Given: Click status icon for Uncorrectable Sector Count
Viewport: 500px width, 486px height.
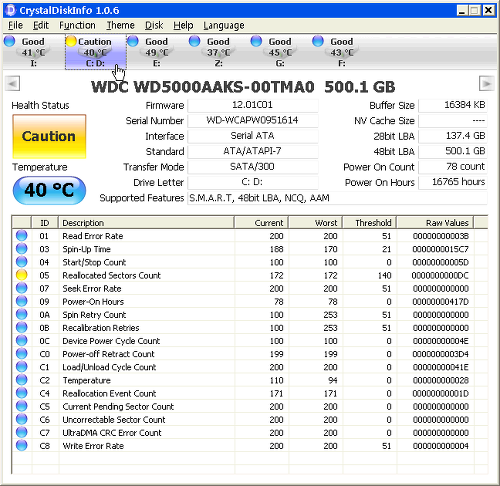Looking at the screenshot, I should tap(22, 419).
